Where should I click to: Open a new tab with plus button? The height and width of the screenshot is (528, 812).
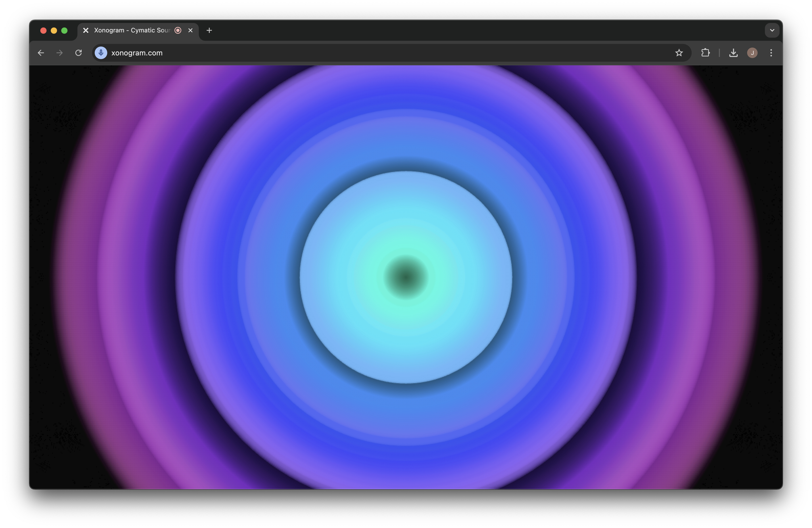[209, 30]
